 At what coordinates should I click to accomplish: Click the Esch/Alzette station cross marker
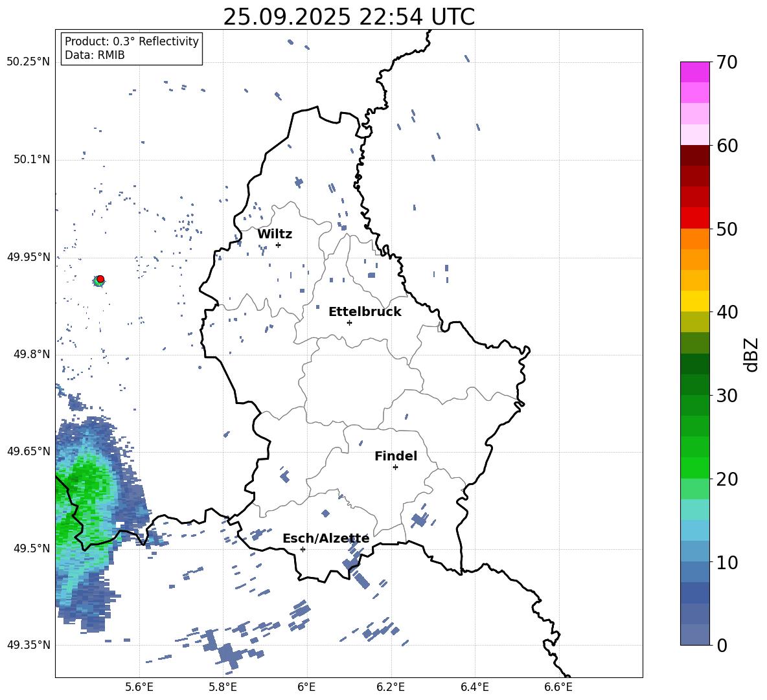(x=303, y=549)
